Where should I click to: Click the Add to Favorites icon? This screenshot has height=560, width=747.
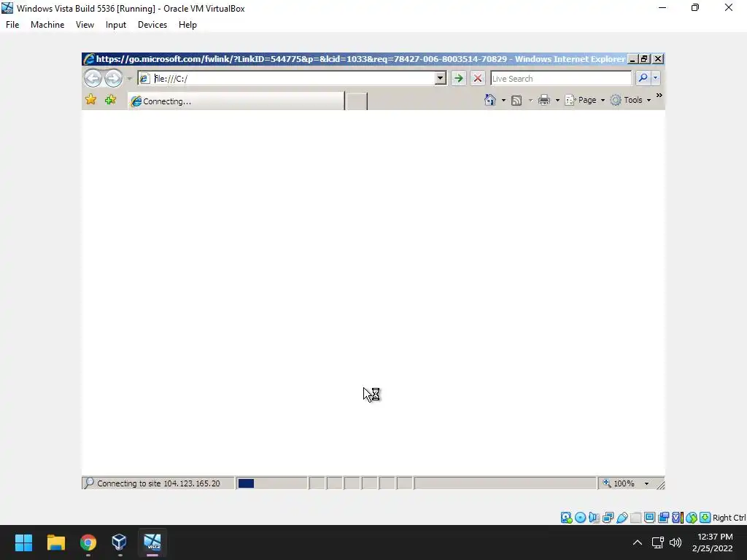pyautogui.click(x=111, y=99)
